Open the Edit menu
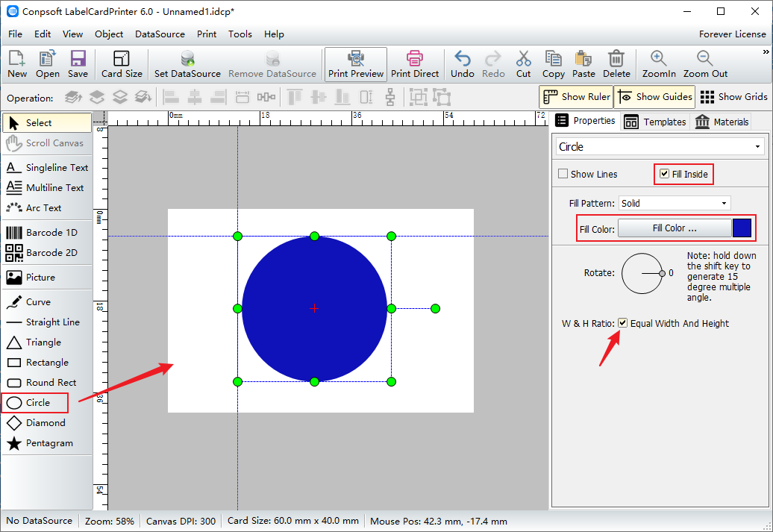This screenshot has width=773, height=532. click(43, 34)
